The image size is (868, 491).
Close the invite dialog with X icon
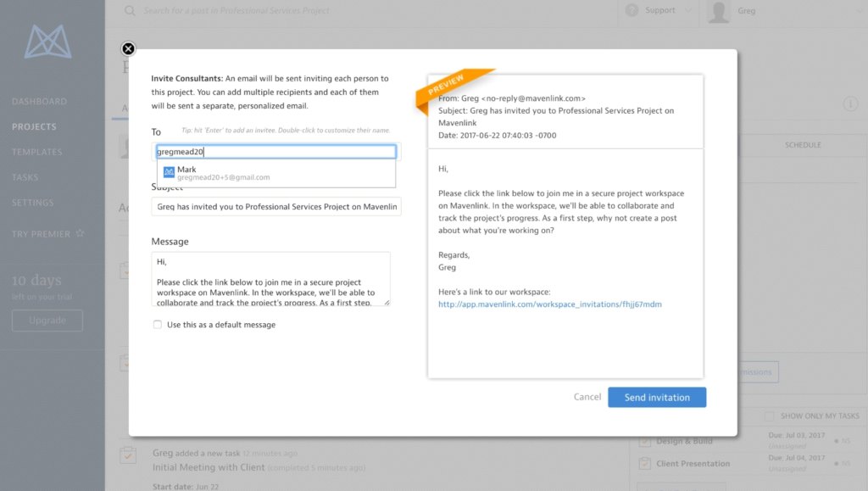pyautogui.click(x=128, y=49)
